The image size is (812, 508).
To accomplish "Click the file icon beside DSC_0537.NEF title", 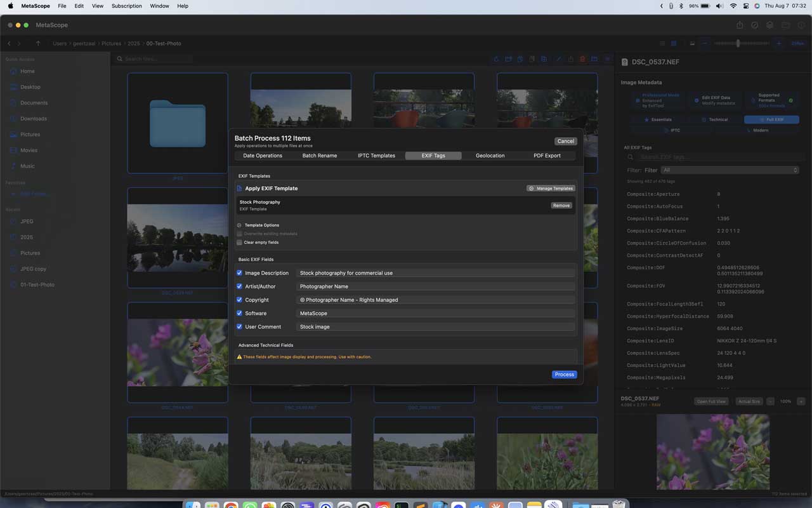I will [x=625, y=62].
